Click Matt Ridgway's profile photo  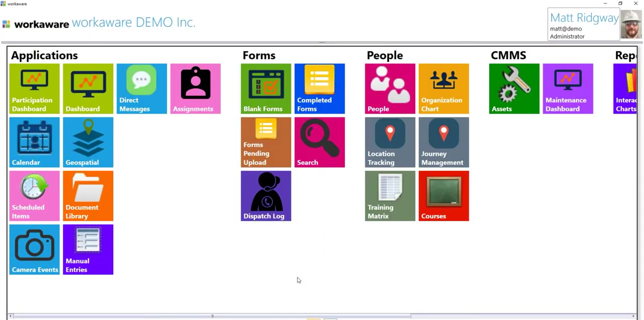click(631, 24)
